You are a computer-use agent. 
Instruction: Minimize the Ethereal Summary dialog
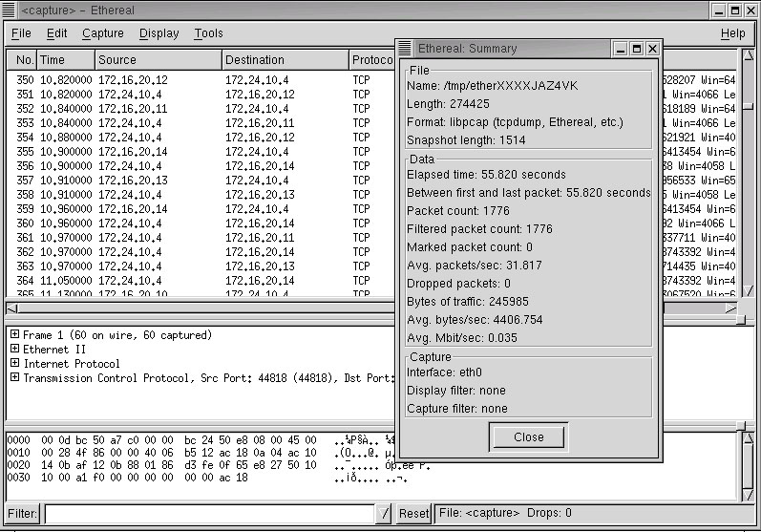point(621,49)
